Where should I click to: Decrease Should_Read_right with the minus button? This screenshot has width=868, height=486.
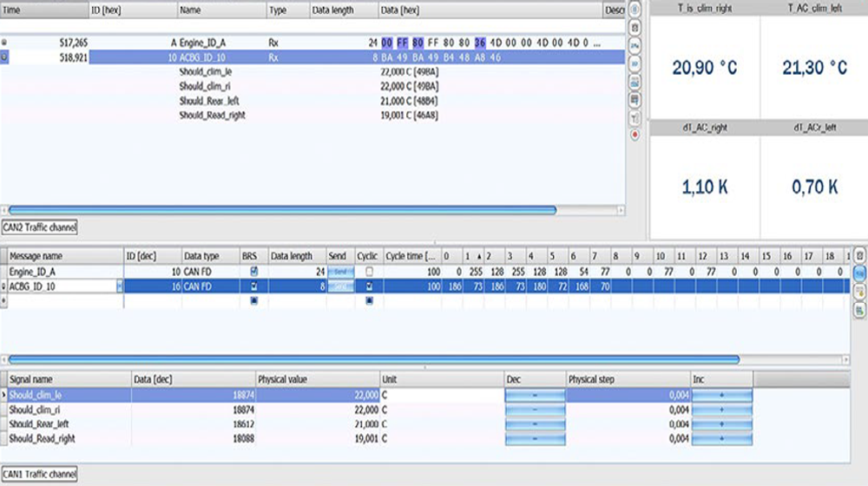tap(535, 438)
